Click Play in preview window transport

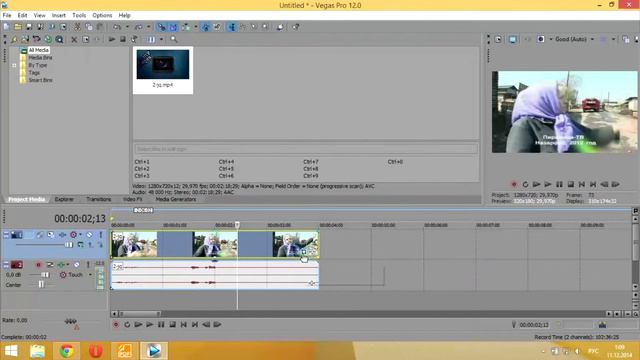tap(548, 184)
